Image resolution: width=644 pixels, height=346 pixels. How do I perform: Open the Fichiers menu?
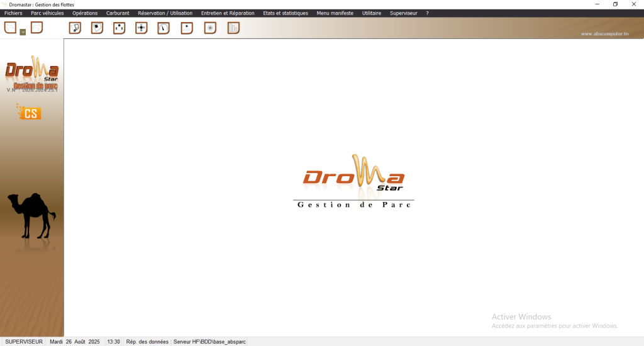13,13
